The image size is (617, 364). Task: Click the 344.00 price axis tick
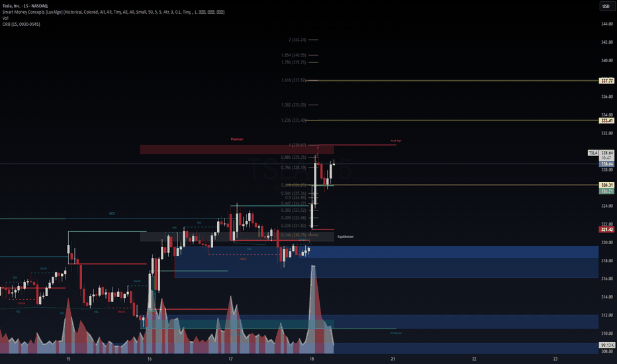pos(607,24)
